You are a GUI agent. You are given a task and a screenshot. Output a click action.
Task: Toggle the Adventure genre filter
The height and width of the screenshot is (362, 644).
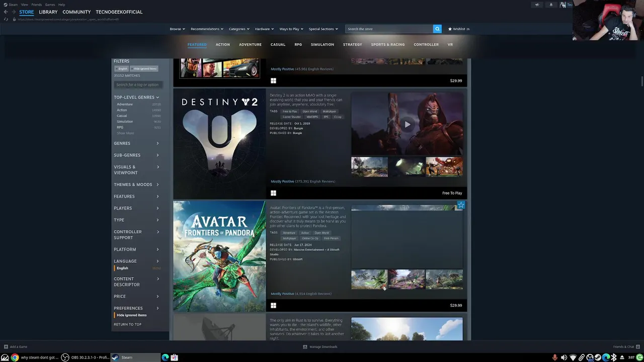coord(125,104)
